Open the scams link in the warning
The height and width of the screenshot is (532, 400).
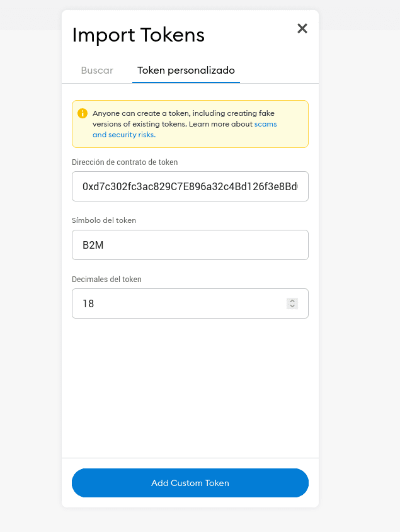tap(266, 124)
